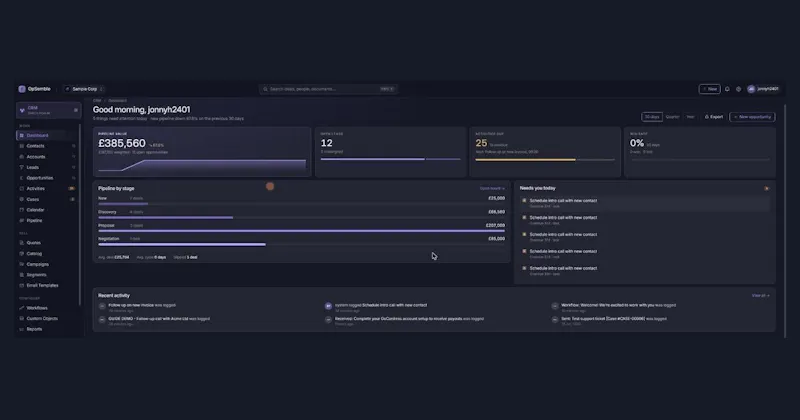Click the orange icon in Needs you today
The width and height of the screenshot is (800, 420).
pos(766,188)
